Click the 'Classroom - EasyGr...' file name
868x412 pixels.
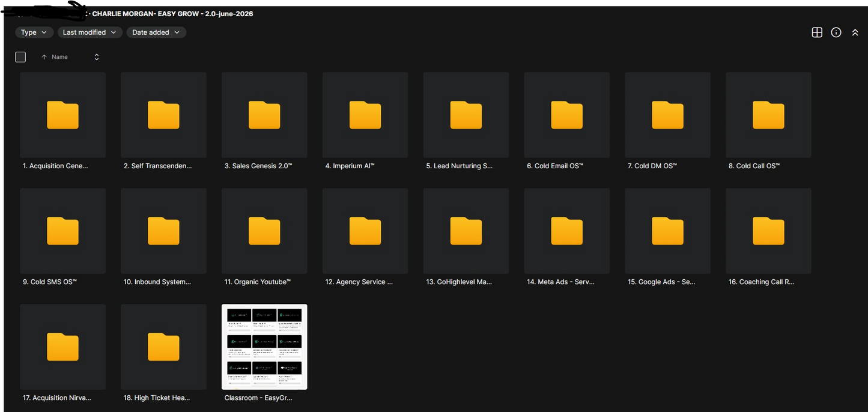pyautogui.click(x=258, y=398)
